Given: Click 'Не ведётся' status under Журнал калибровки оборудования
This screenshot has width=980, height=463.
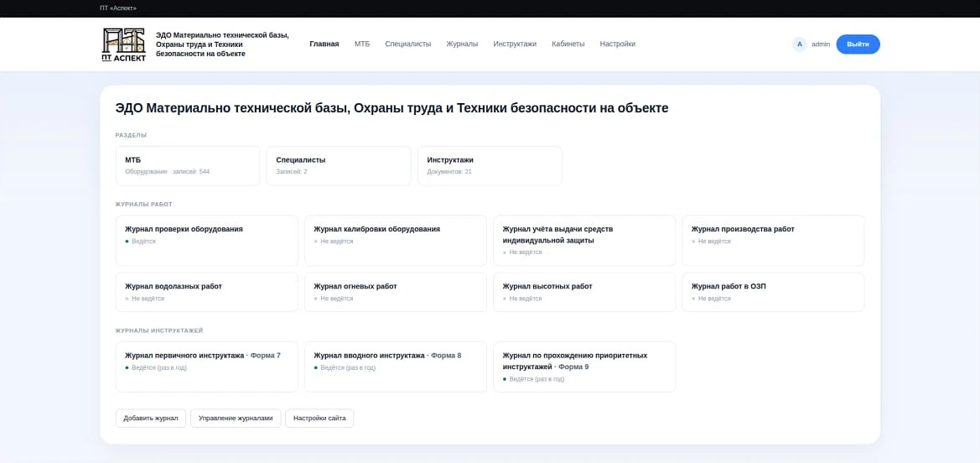Looking at the screenshot, I should click(337, 241).
